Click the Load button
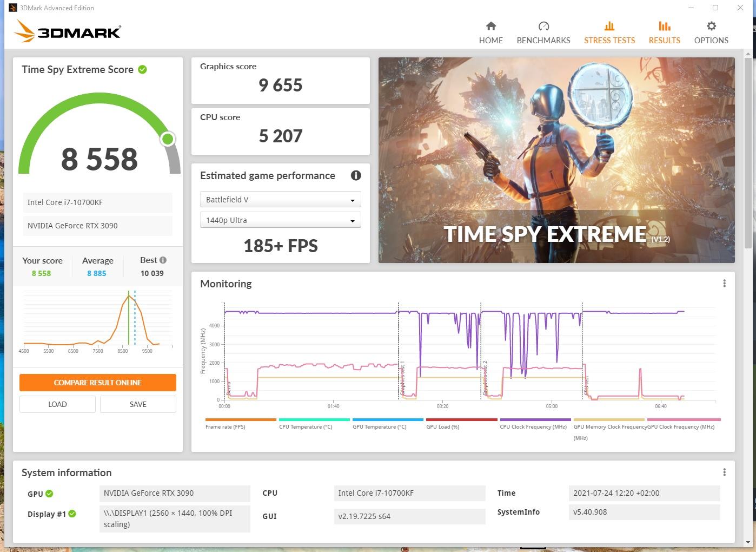Image resolution: width=756 pixels, height=552 pixels. tap(57, 404)
